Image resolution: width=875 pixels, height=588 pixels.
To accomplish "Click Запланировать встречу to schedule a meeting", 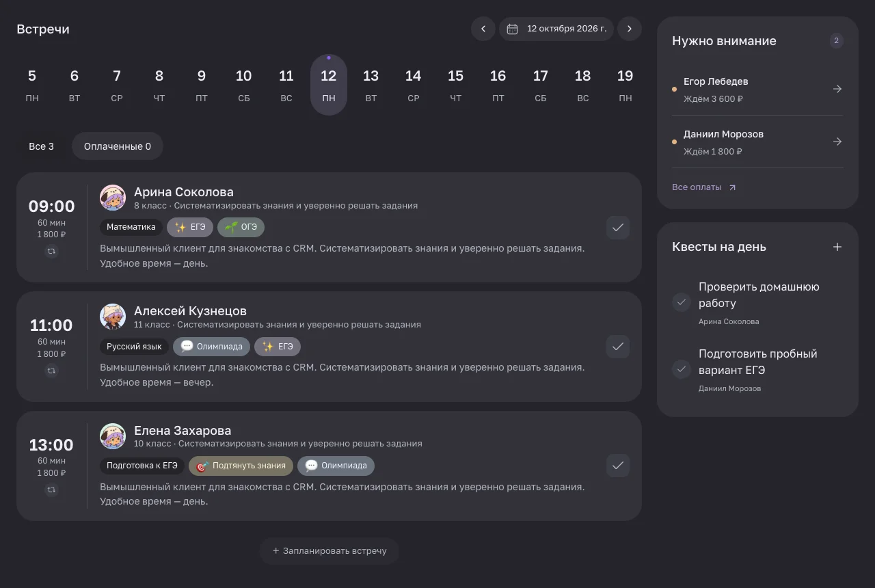I will (329, 550).
